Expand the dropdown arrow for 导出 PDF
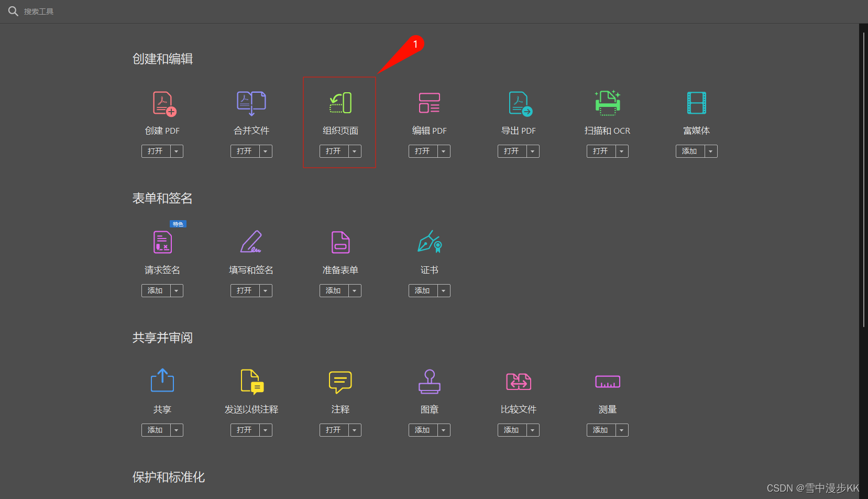The height and width of the screenshot is (499, 868). pos(533,151)
